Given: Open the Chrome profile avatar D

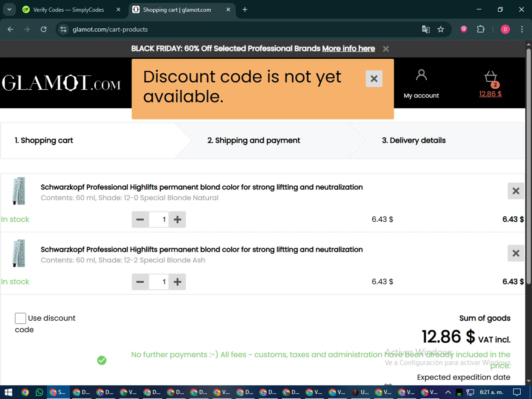Looking at the screenshot, I should coord(505,29).
